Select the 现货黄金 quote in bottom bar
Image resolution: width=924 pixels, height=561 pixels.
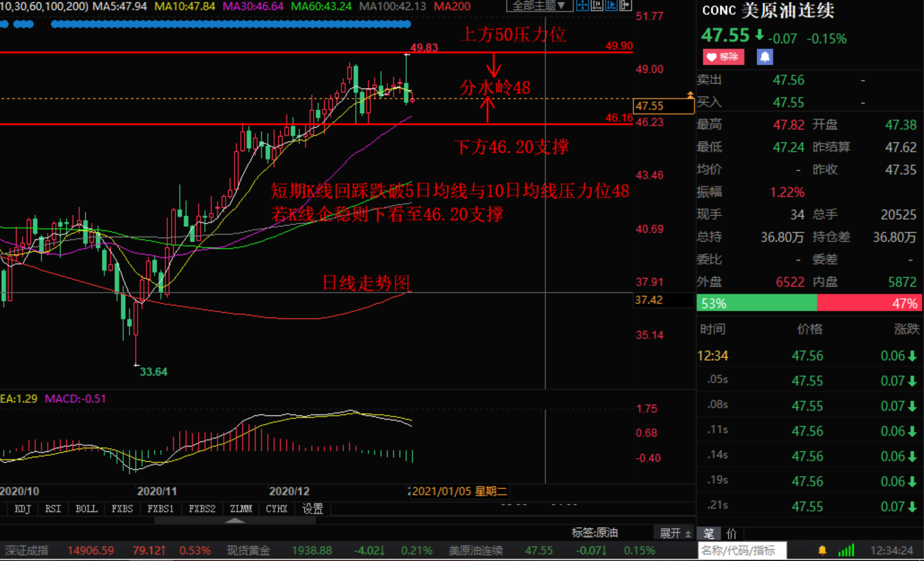(248, 550)
